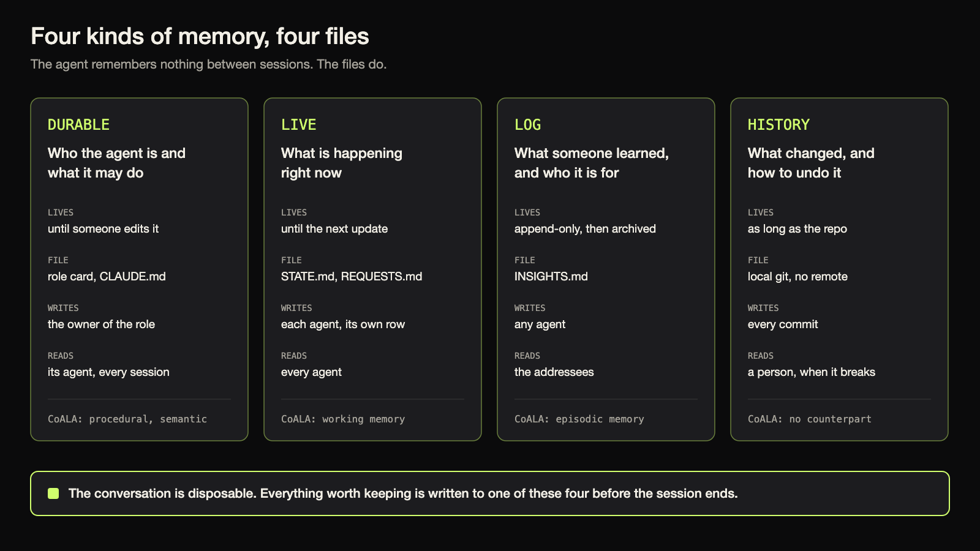This screenshot has width=980, height=551.
Task: Click 'every agent' under LIVE reads
Action: (x=311, y=373)
